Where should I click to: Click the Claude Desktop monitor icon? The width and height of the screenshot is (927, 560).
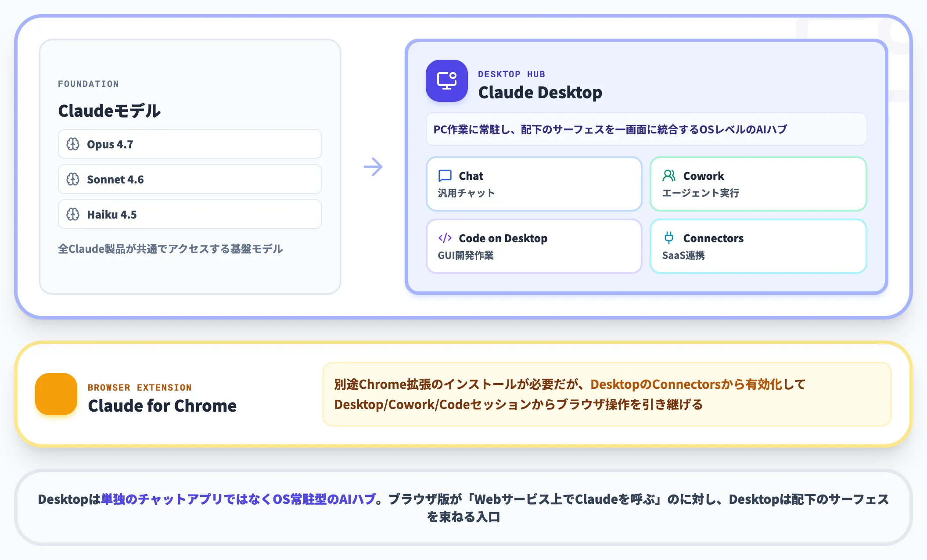pos(447,81)
